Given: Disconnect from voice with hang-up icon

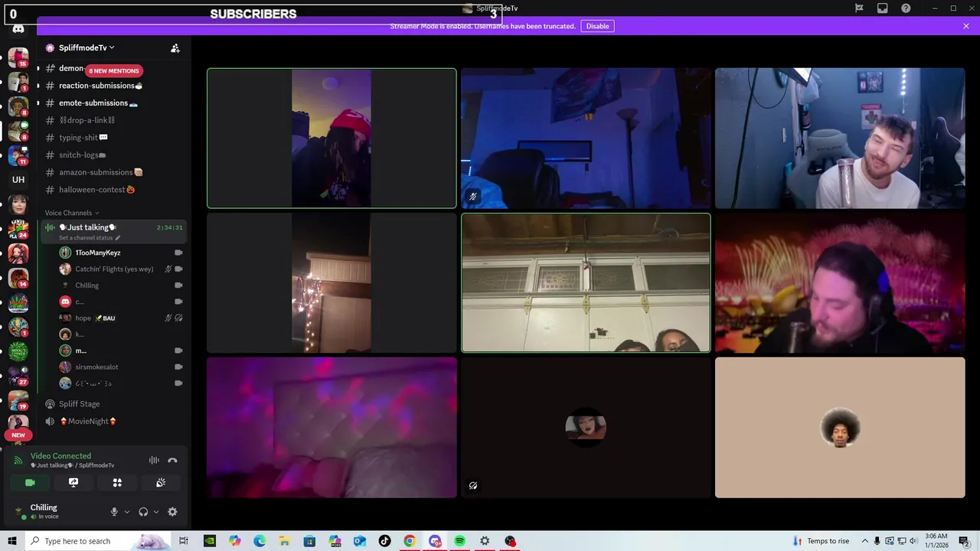Looking at the screenshot, I should point(172,460).
